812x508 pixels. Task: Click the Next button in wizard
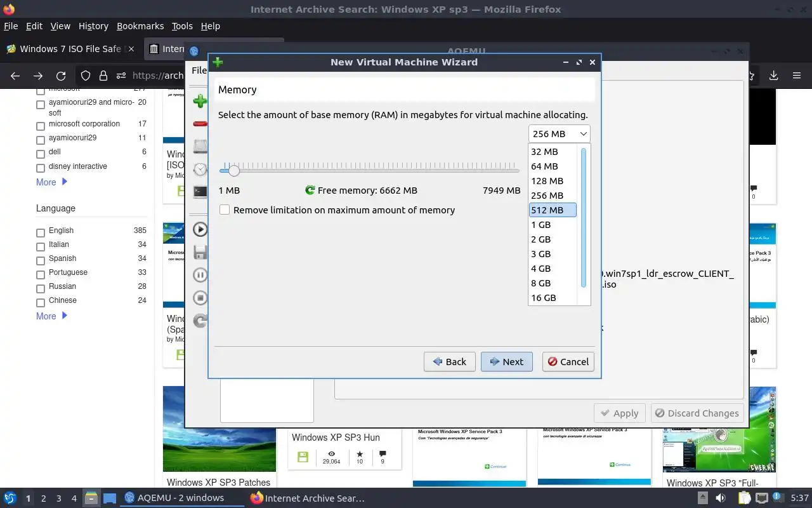pos(506,361)
